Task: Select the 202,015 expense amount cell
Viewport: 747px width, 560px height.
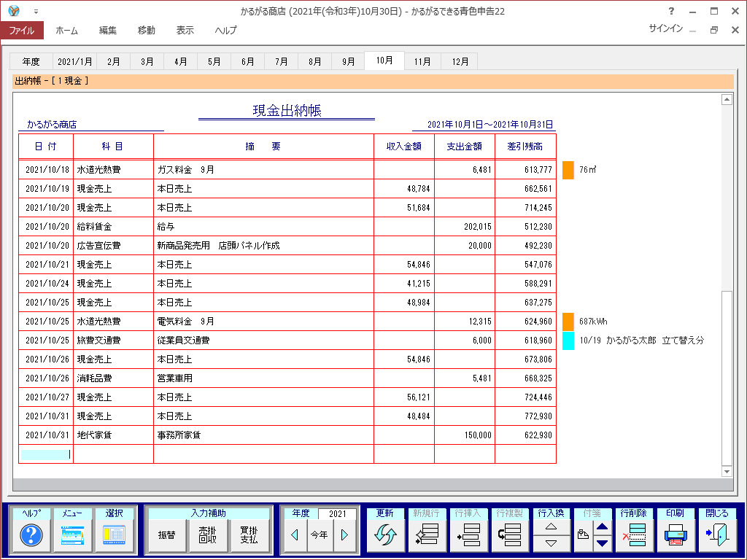Action: 465,227
